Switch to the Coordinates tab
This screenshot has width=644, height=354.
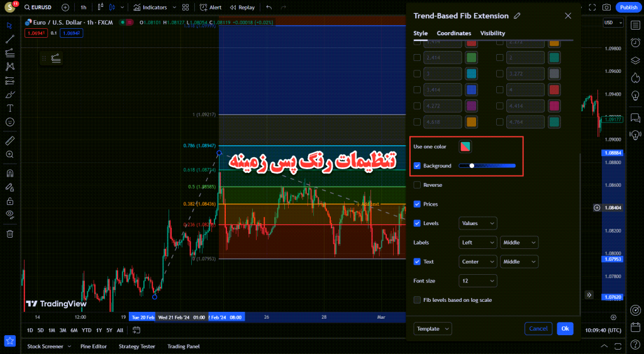pos(454,33)
